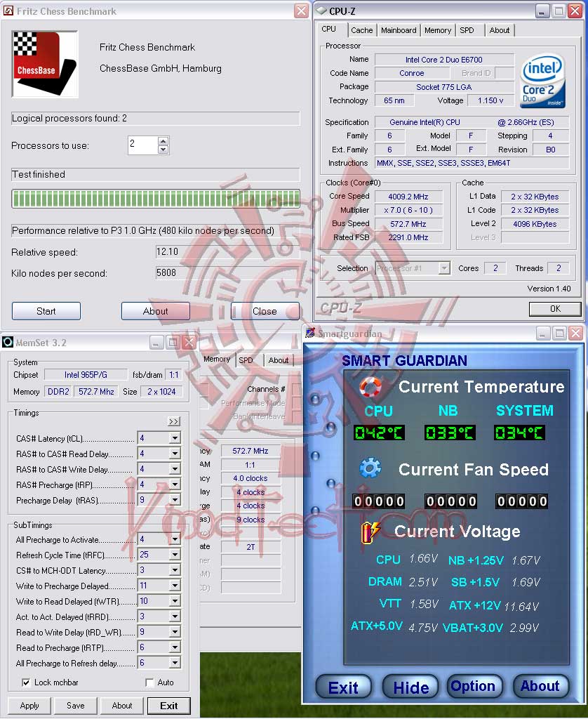Open the Precharge Delay (tRAS) dropdown
Image resolution: width=588 pixels, height=719 pixels.
pos(175,500)
